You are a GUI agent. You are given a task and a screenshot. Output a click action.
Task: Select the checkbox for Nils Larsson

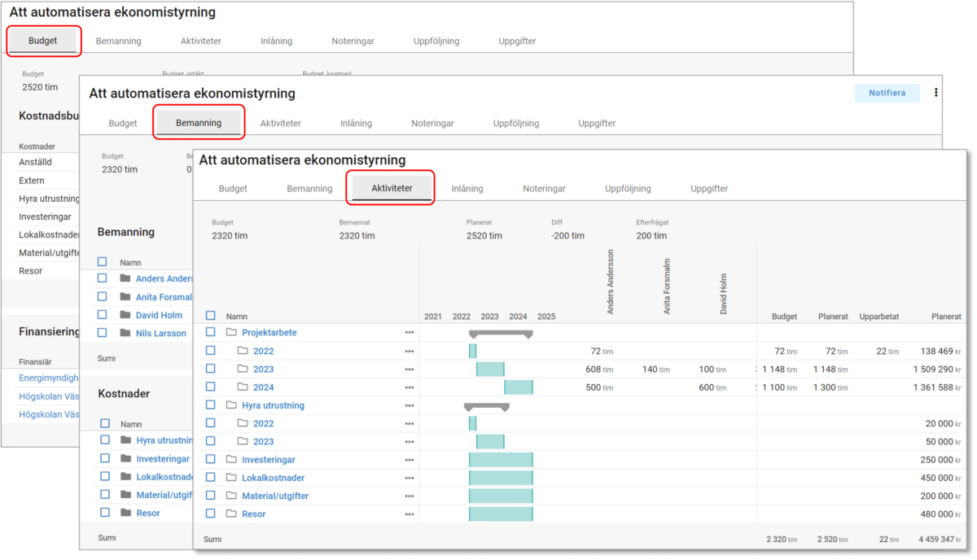tap(103, 333)
